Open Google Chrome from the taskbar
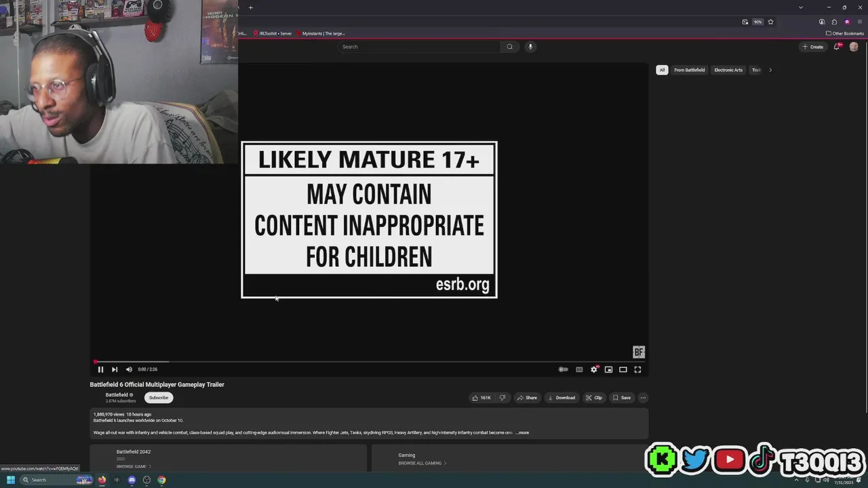Image resolution: width=868 pixels, height=488 pixels. [161, 480]
